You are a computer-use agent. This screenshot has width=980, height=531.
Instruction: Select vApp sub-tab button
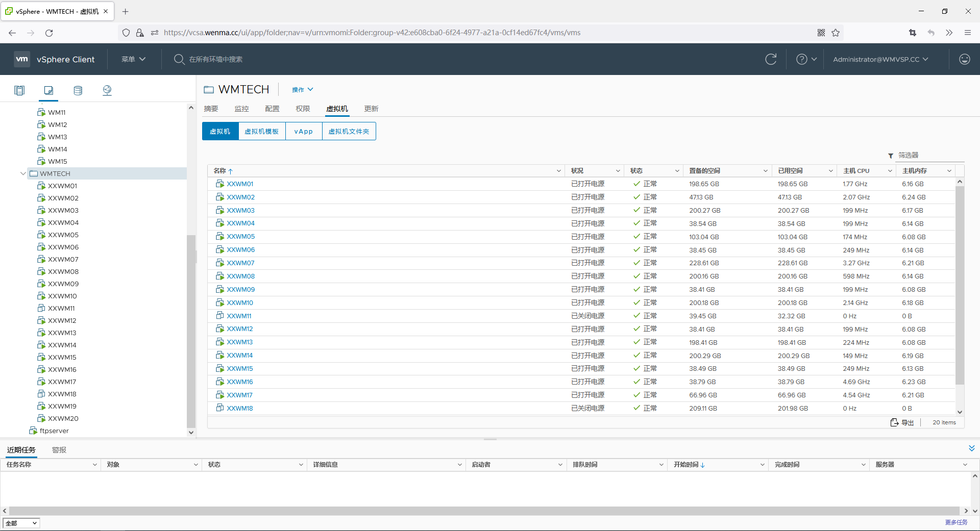[304, 131]
